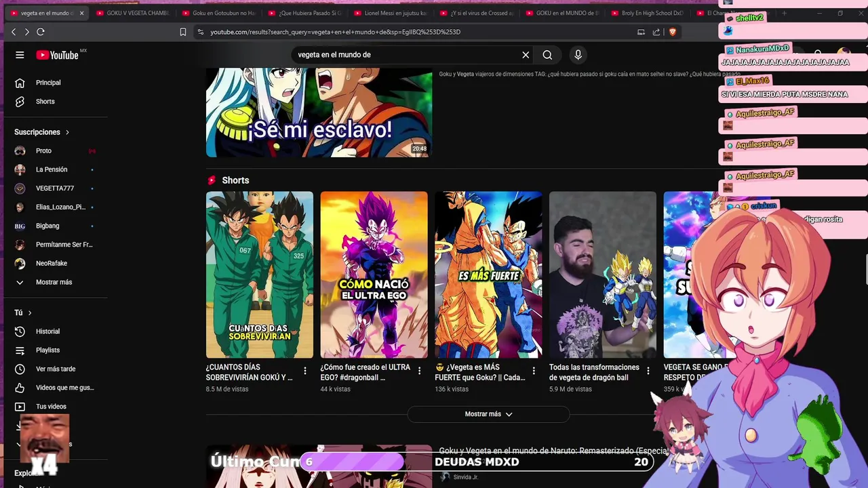Screen dimensions: 868x488
Task: Start voice search with the microphone
Action: pyautogui.click(x=578, y=55)
